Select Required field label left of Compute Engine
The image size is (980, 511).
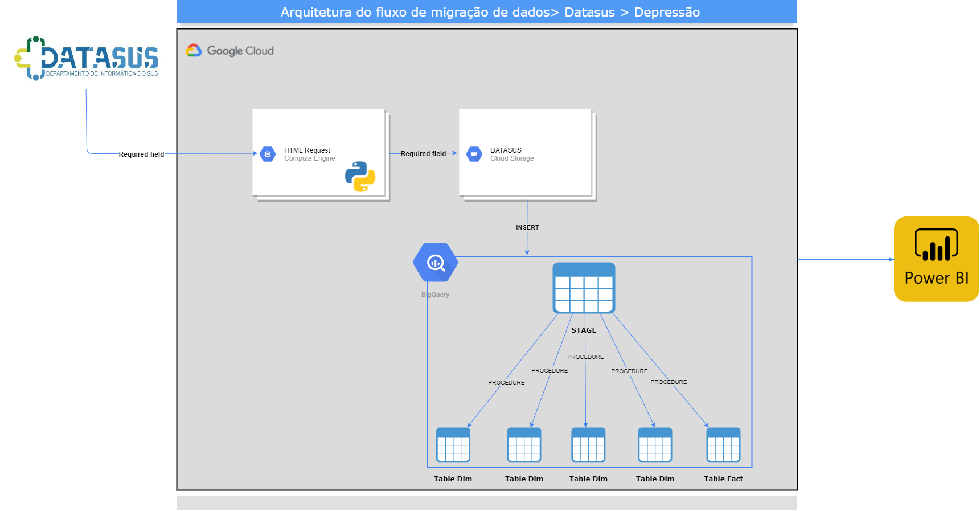(x=141, y=154)
